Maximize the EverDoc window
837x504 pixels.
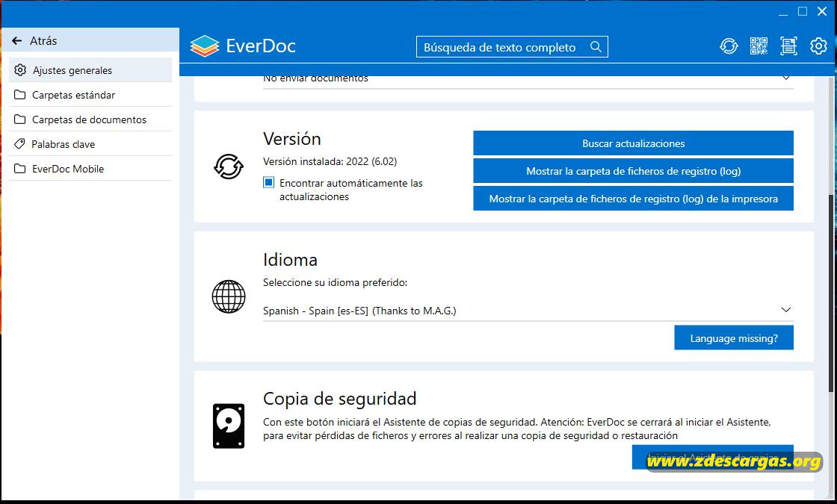click(x=803, y=11)
